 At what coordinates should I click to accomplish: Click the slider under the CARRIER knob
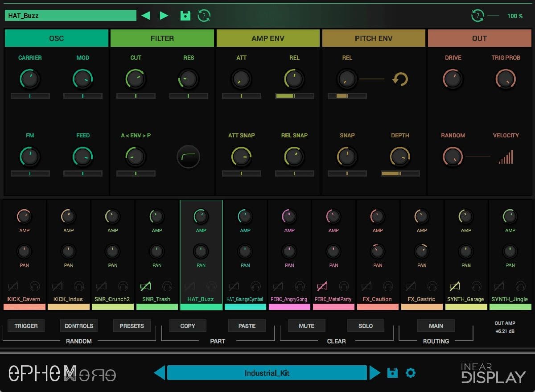click(x=30, y=96)
